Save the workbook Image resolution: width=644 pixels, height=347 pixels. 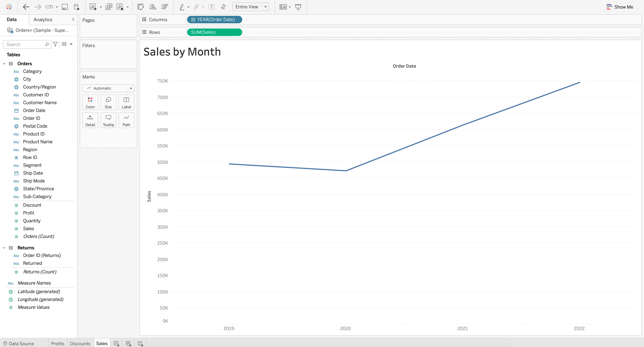pos(65,7)
